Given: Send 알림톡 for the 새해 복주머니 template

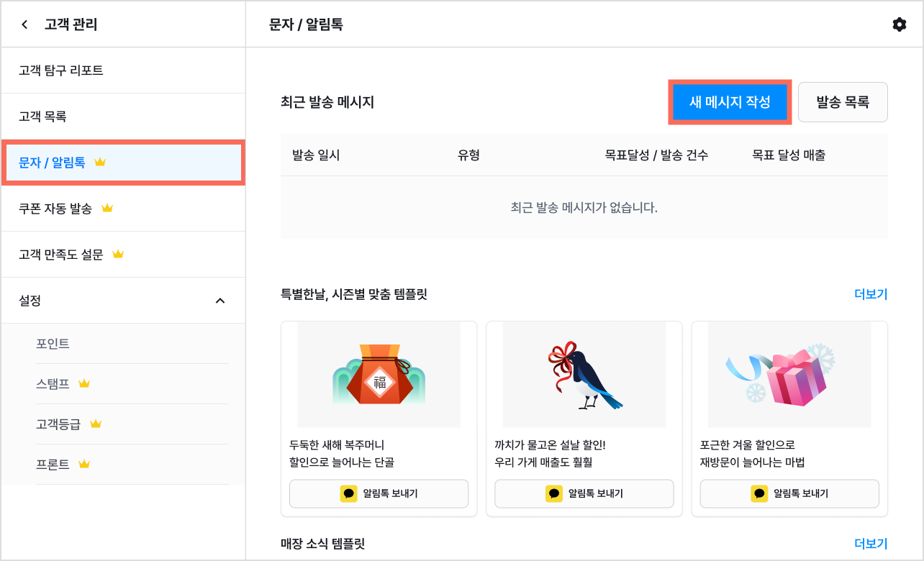Looking at the screenshot, I should (379, 493).
